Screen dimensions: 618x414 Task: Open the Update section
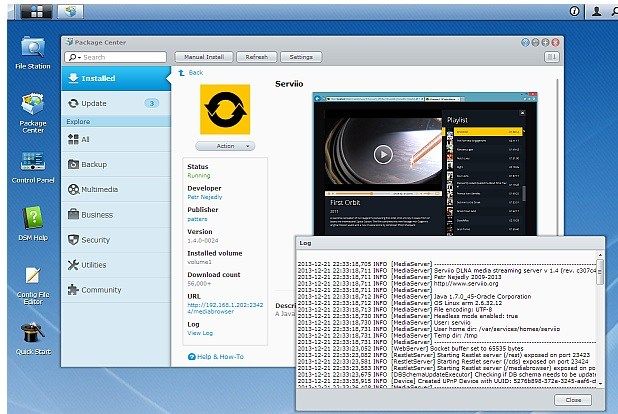116,103
